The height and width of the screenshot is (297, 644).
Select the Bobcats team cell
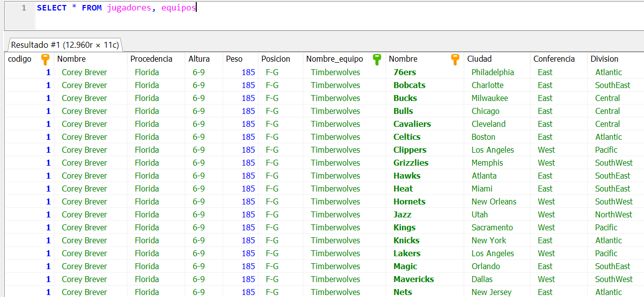409,85
